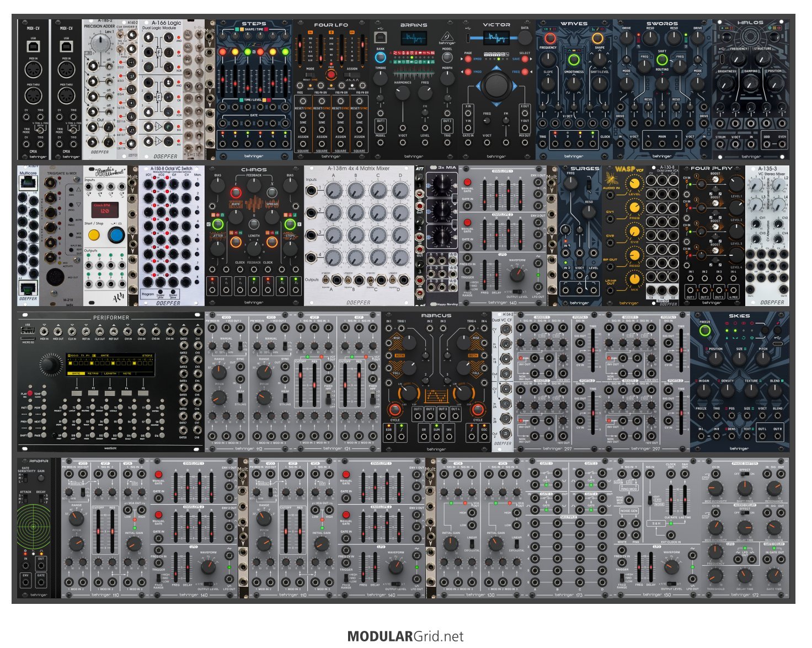
Task: Click the LAG TIME slider on module 150
Action: coord(684,500)
